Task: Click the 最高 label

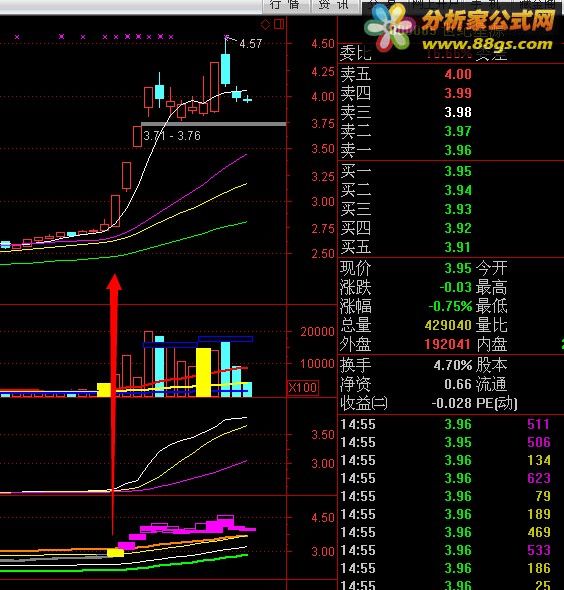Action: tap(491, 287)
